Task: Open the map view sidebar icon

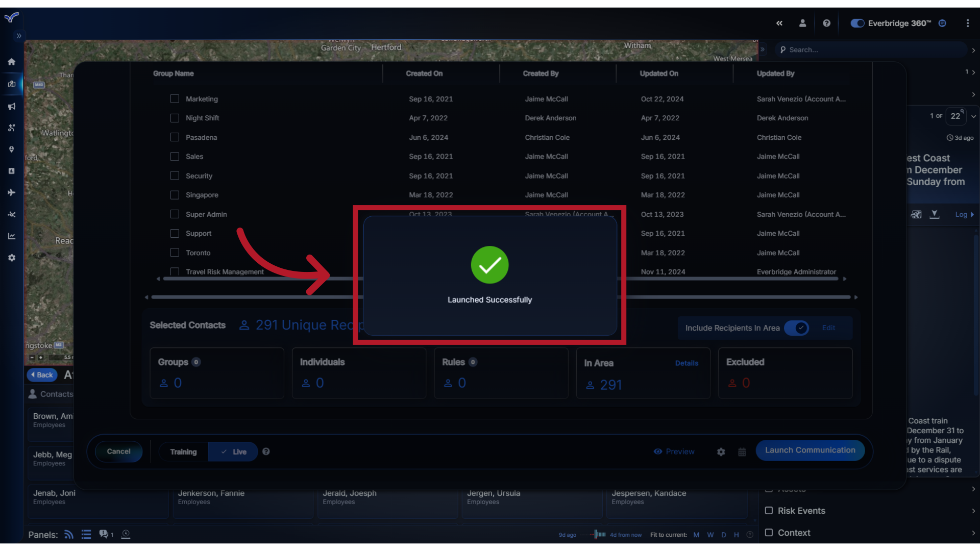Action: pyautogui.click(x=11, y=84)
